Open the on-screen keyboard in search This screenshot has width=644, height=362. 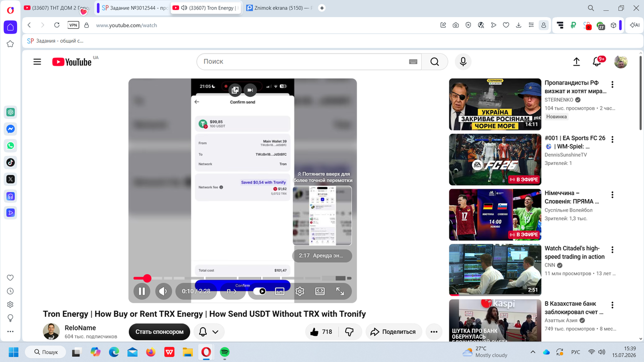point(413,61)
